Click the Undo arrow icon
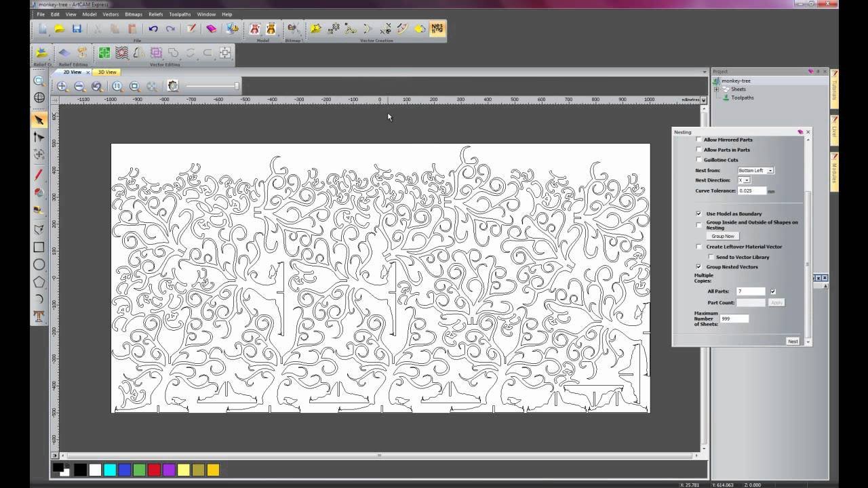Image resolution: width=868 pixels, height=488 pixels. coord(153,28)
